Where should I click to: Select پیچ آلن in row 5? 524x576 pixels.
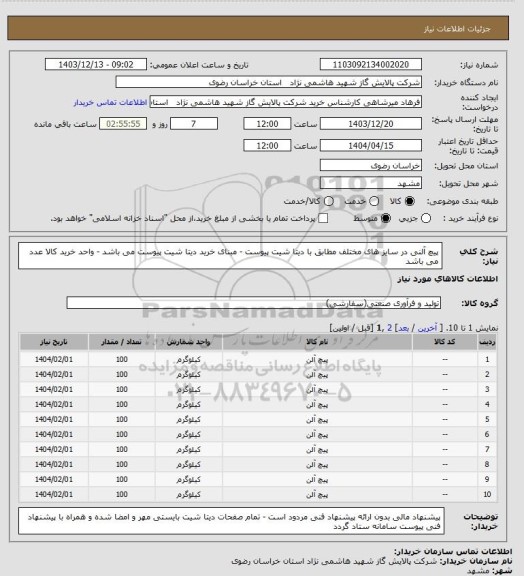317,420
